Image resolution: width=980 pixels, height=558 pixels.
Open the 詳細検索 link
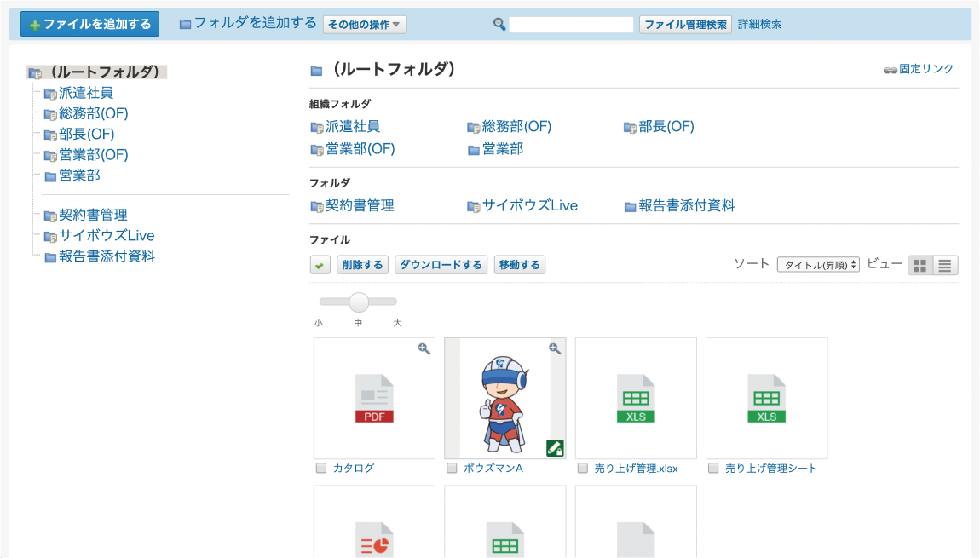[x=759, y=25]
